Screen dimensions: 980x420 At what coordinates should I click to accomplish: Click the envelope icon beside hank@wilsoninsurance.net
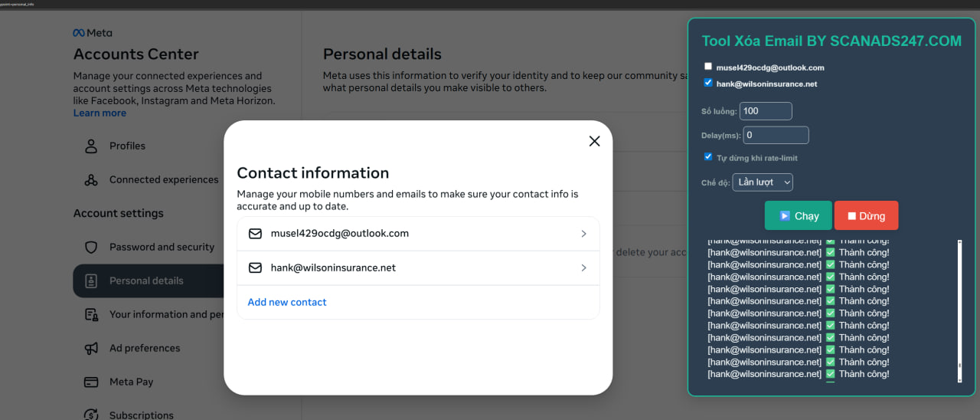(256, 268)
